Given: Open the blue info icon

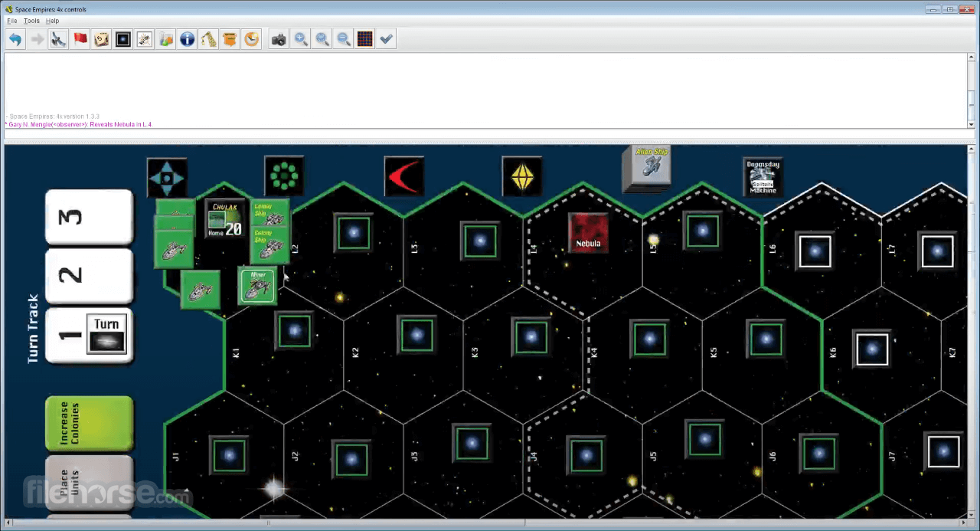Looking at the screenshot, I should tap(187, 39).
